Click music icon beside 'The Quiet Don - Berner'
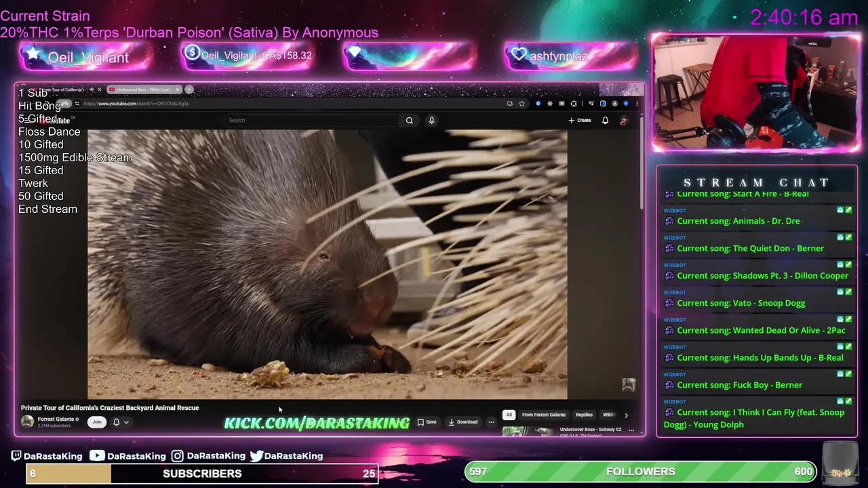This screenshot has width=868, height=488. [x=669, y=249]
